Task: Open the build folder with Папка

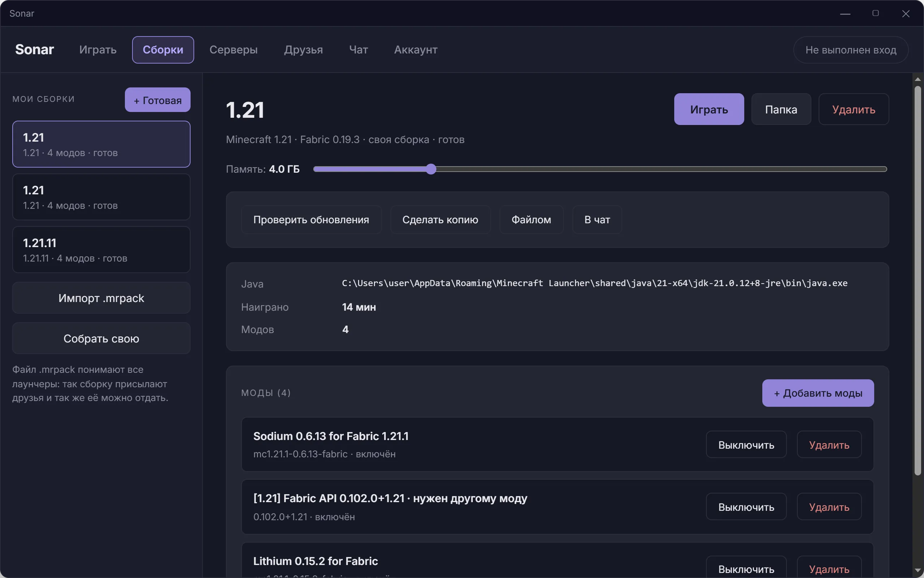Action: pyautogui.click(x=781, y=109)
